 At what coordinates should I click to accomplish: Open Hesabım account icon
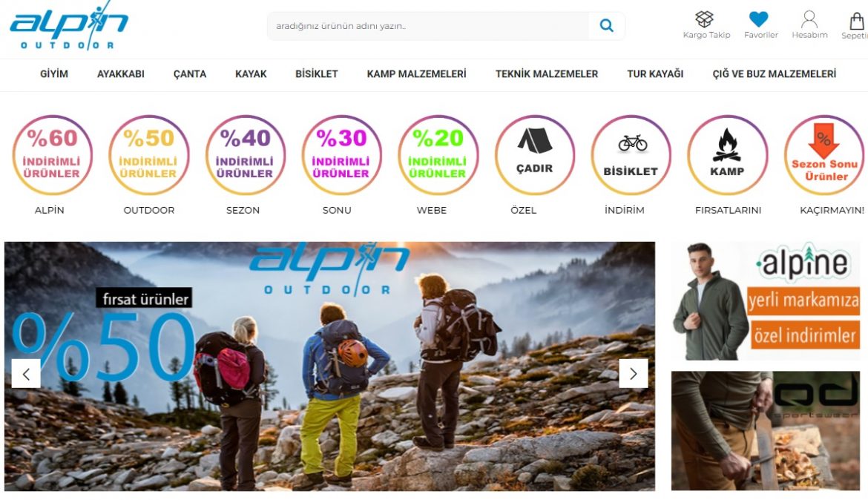(809, 19)
